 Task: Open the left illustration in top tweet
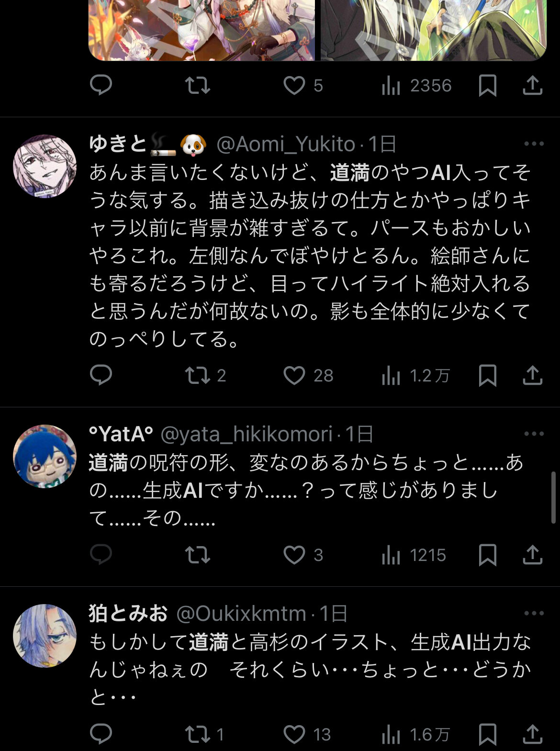pyautogui.click(x=202, y=30)
